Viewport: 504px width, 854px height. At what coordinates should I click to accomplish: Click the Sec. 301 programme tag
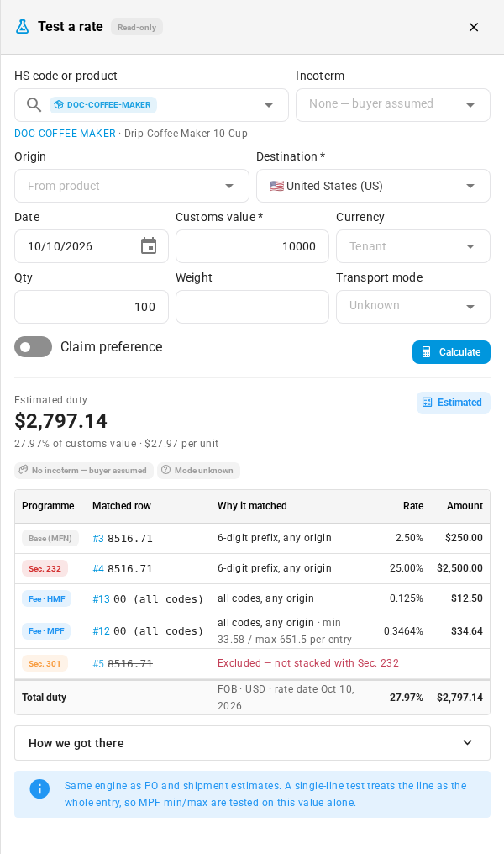tap(45, 663)
